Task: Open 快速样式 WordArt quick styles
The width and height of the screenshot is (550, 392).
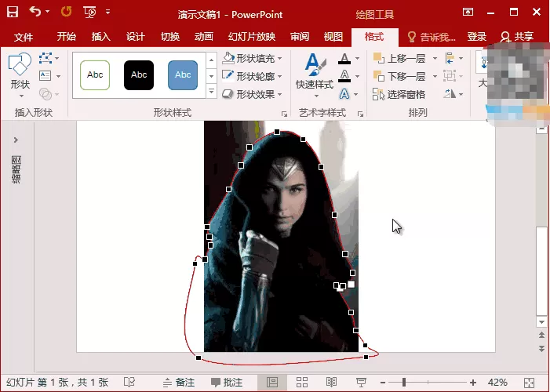Action: pyautogui.click(x=315, y=75)
